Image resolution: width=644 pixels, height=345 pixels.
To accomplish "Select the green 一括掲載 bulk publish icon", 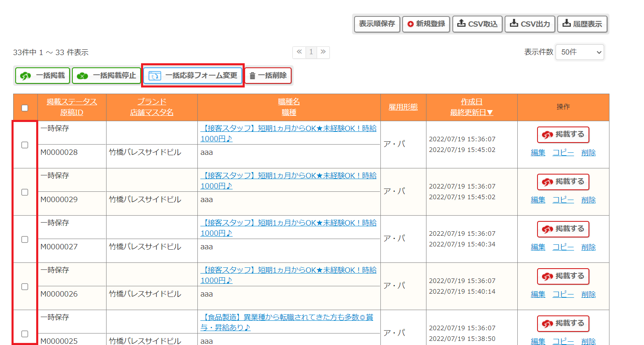I will tap(25, 76).
